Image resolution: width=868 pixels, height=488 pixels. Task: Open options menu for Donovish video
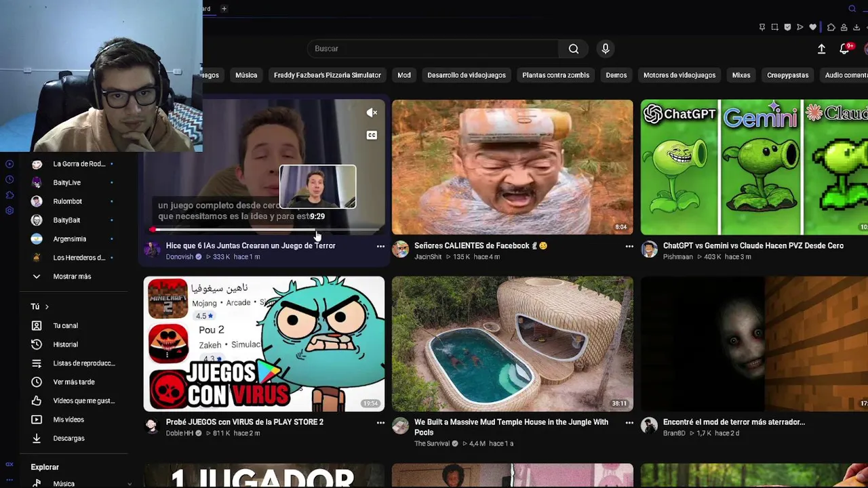(380, 247)
